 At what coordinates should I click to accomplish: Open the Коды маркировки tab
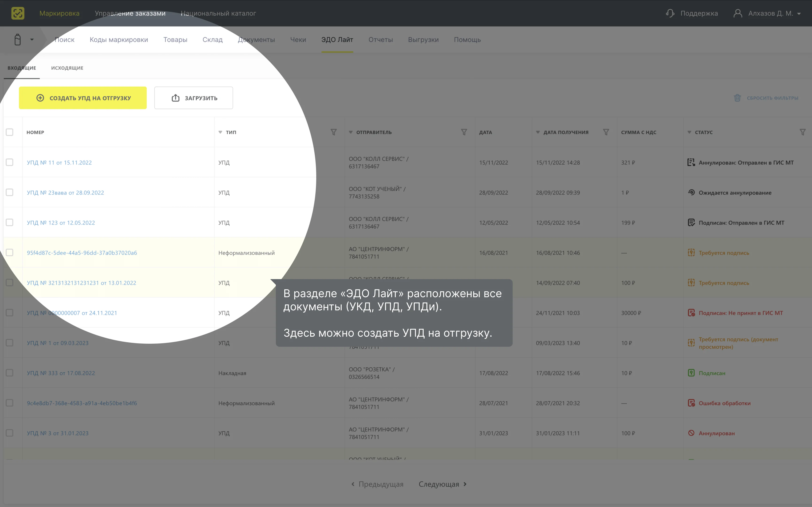tap(119, 39)
